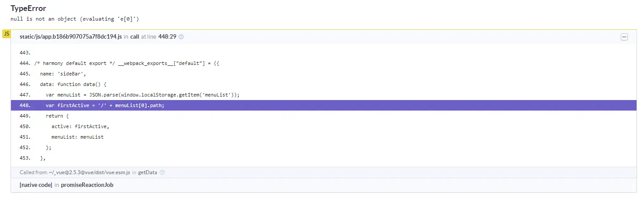This screenshot has width=644, height=197.
Task: Expand the [native code] frame row
Action: (324, 185)
